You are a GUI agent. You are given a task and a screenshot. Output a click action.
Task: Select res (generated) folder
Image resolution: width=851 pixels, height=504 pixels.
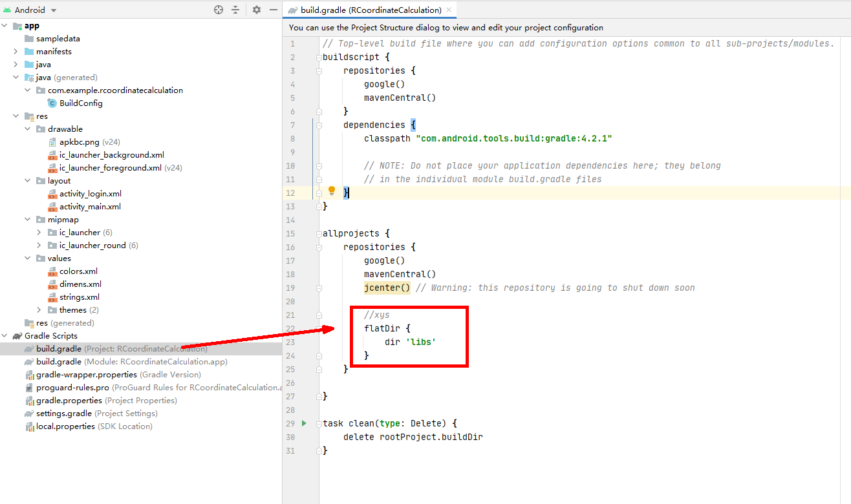65,323
